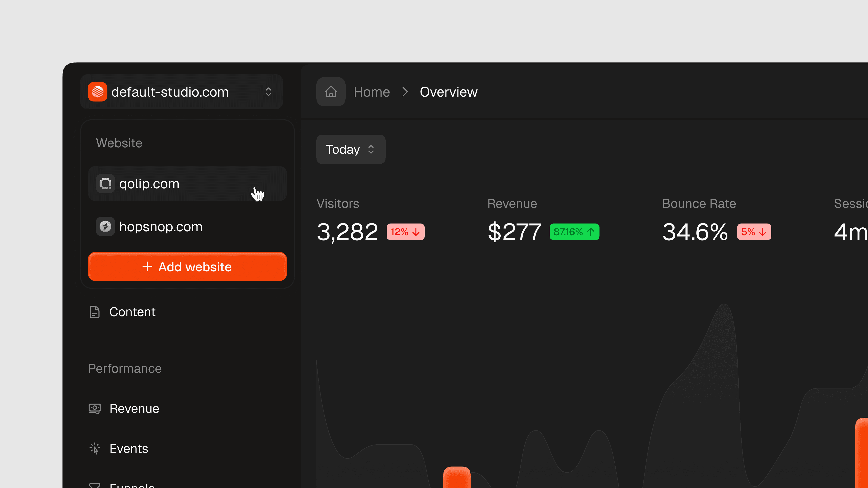This screenshot has width=868, height=488.
Task: Click the breadcrumb chevron separator arrow
Action: click(405, 91)
